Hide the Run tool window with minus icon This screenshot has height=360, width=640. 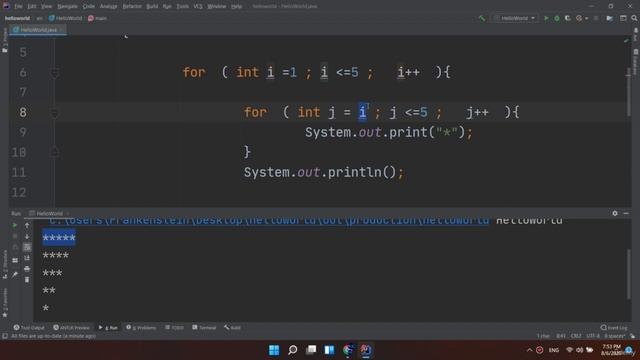click(x=626, y=213)
